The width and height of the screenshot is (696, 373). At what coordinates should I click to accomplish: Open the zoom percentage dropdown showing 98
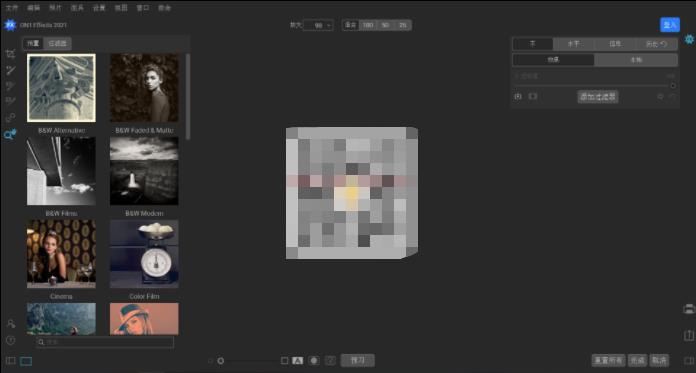click(x=318, y=25)
